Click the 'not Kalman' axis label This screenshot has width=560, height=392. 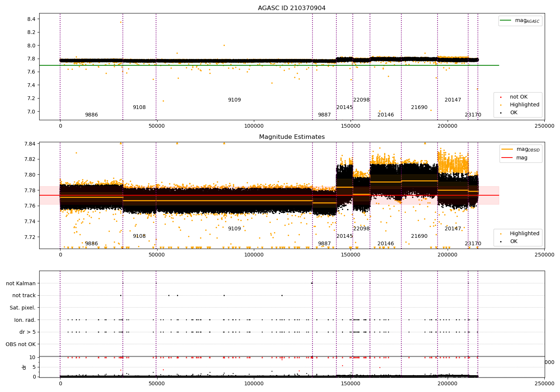(21, 283)
